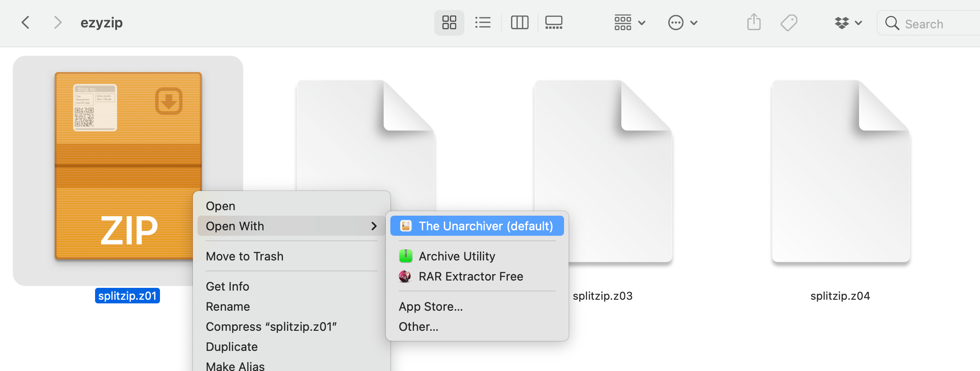980x371 pixels.
Task: Open with RAR Extractor Free
Action: point(477,276)
